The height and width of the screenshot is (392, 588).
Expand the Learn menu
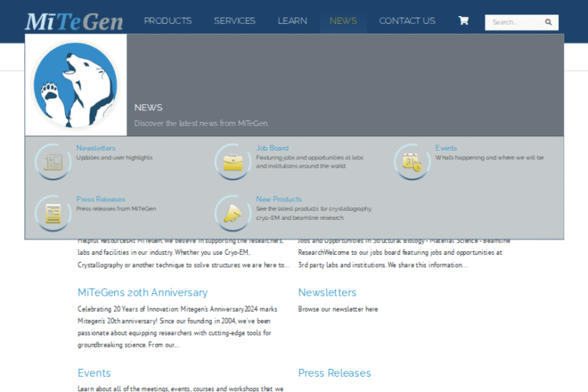[x=292, y=21]
